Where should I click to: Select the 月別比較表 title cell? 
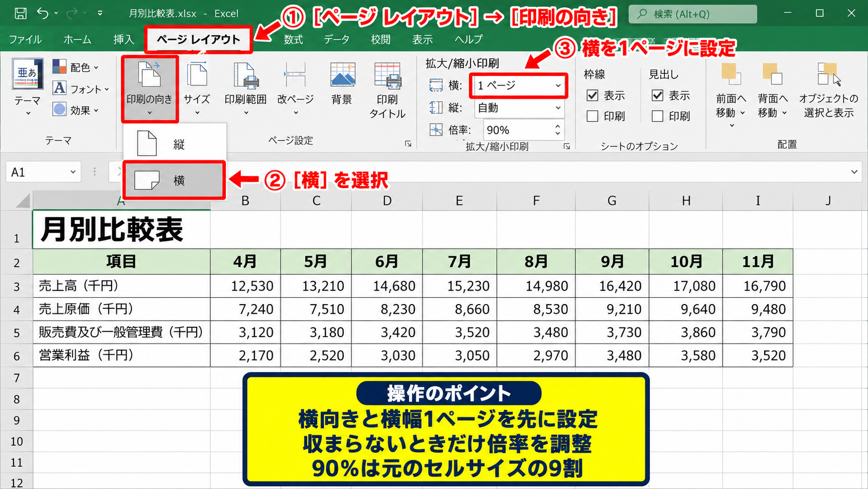click(x=121, y=230)
